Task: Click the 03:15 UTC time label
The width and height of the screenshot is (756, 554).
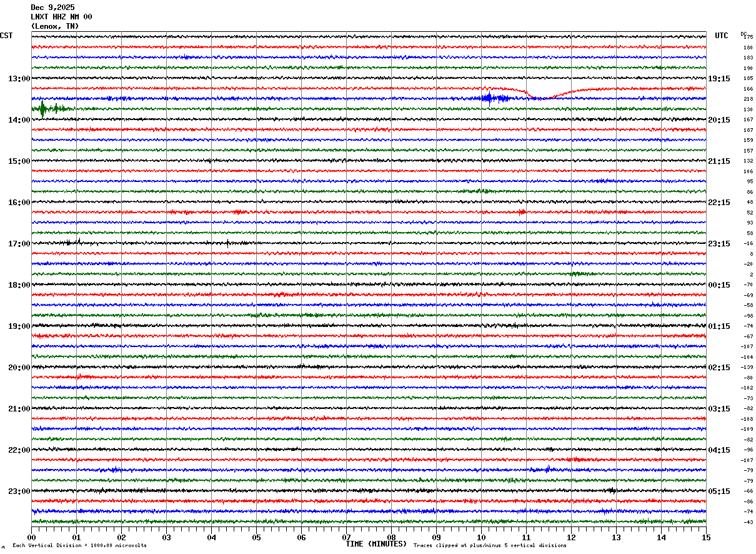Action: pos(719,409)
